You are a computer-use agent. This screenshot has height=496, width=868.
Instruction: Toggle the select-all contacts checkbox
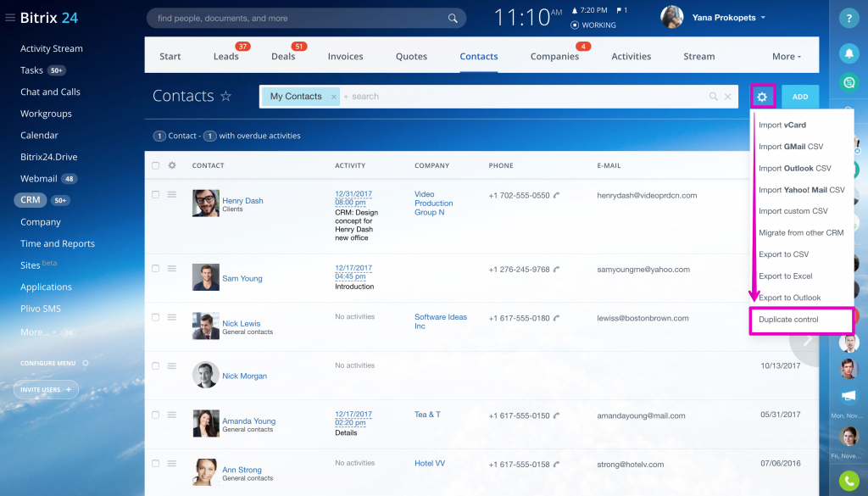(x=156, y=165)
